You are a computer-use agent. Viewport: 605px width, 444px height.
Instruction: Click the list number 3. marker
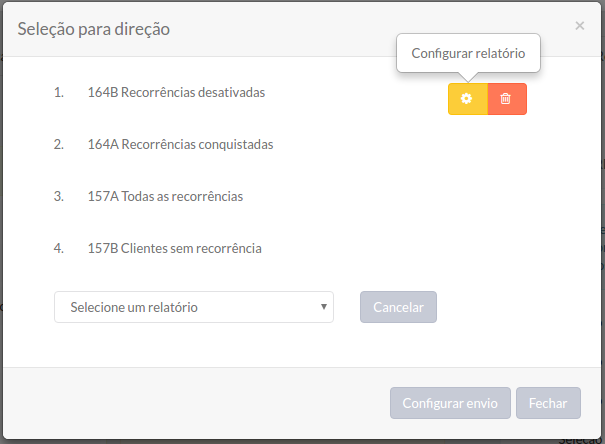(x=59, y=197)
